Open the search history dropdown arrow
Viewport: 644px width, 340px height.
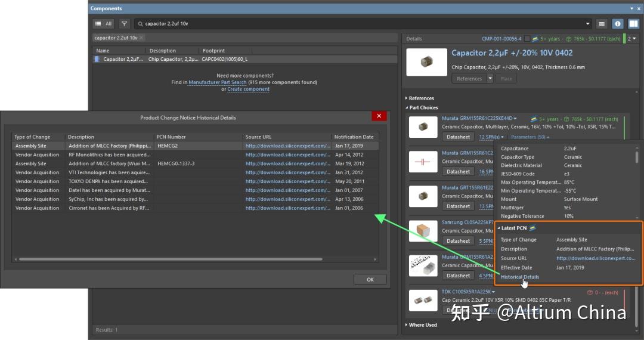(587, 24)
